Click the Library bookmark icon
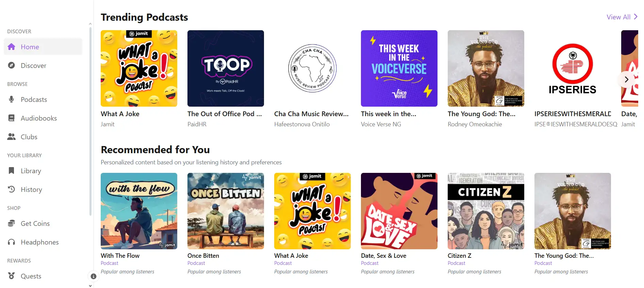Viewport: 644px width, 288px height. pyautogui.click(x=12, y=171)
